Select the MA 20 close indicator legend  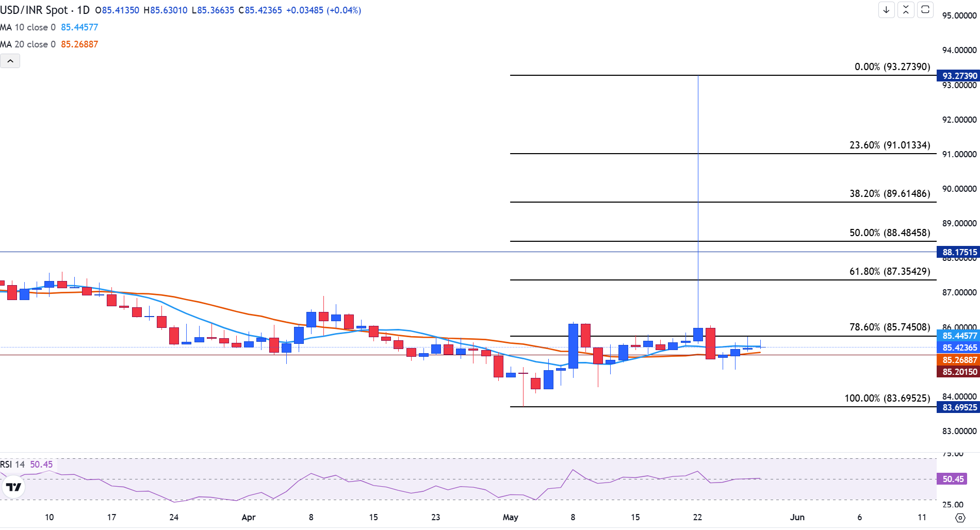point(28,44)
